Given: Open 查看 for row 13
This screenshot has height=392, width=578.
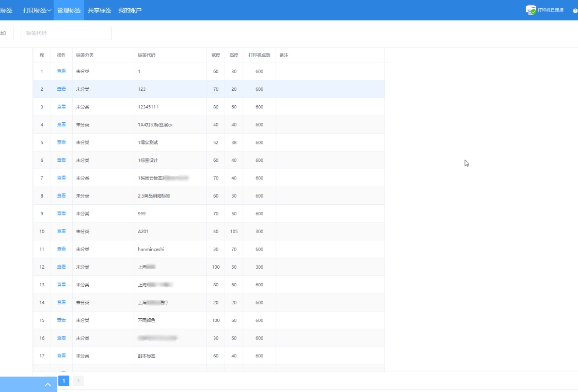Looking at the screenshot, I should (x=61, y=284).
